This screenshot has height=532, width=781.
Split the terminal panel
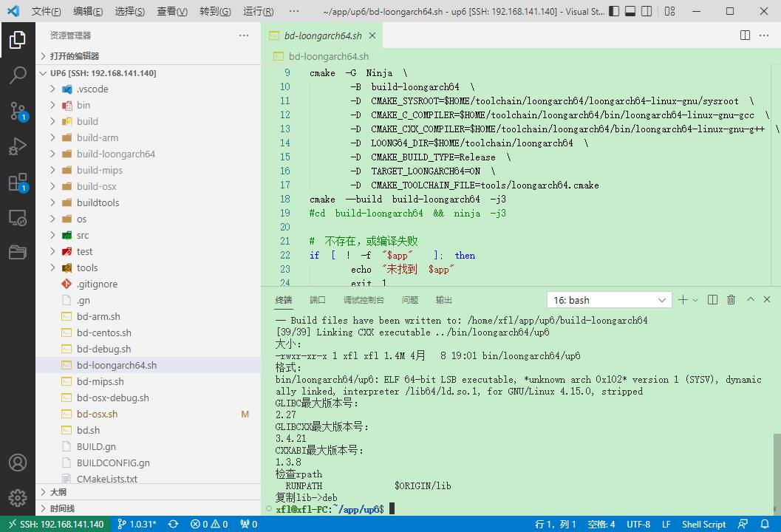(x=712, y=300)
